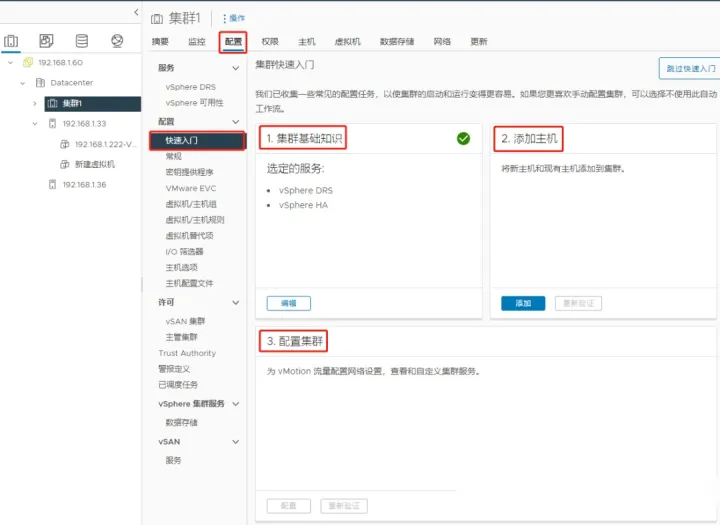Select 虚拟机替代项 menu item
Viewport: 720px width, 525px height.
pyautogui.click(x=189, y=236)
